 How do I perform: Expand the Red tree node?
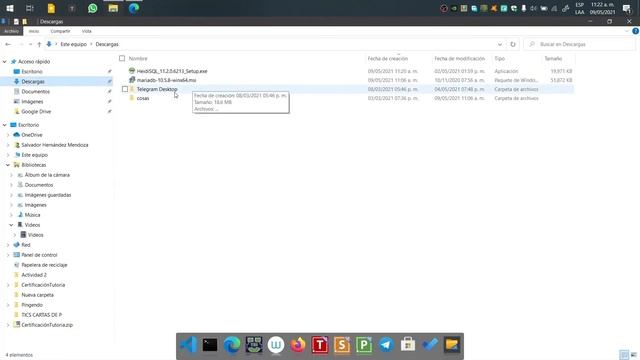pos(8,245)
